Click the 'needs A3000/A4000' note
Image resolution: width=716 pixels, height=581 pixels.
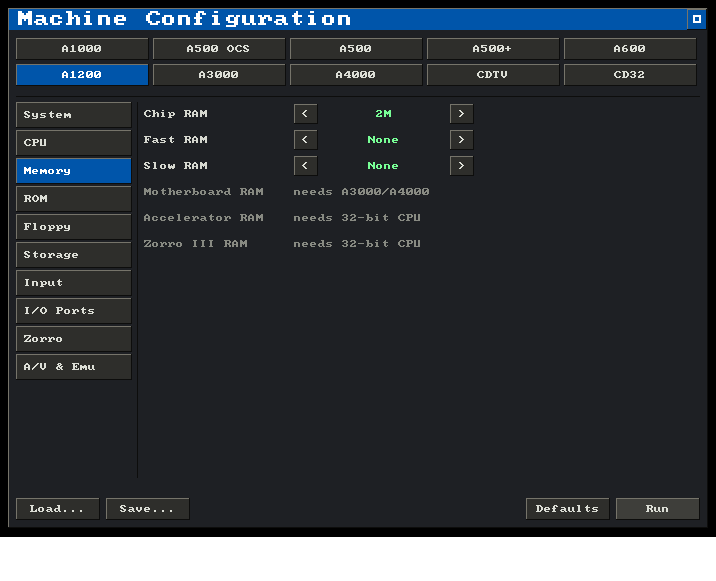361,192
